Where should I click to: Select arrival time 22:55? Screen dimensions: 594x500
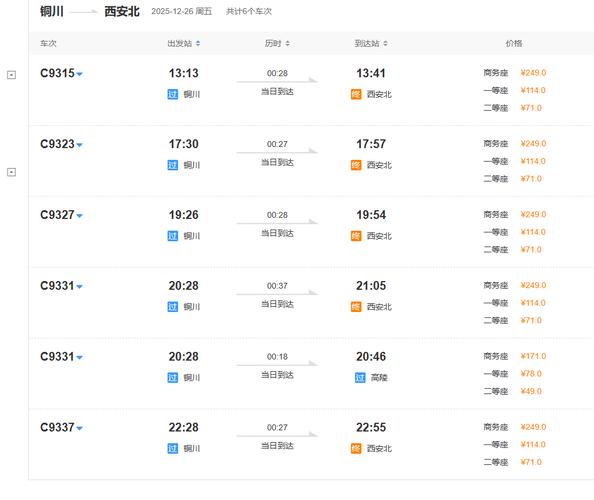(371, 427)
